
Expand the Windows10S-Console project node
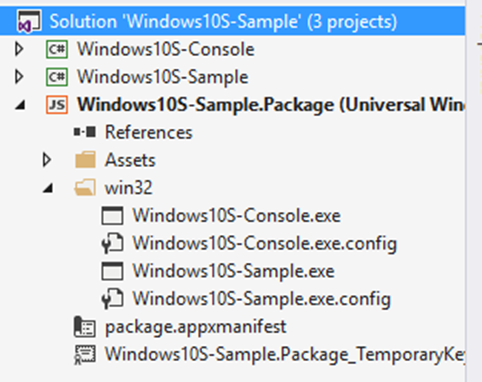click(x=20, y=49)
